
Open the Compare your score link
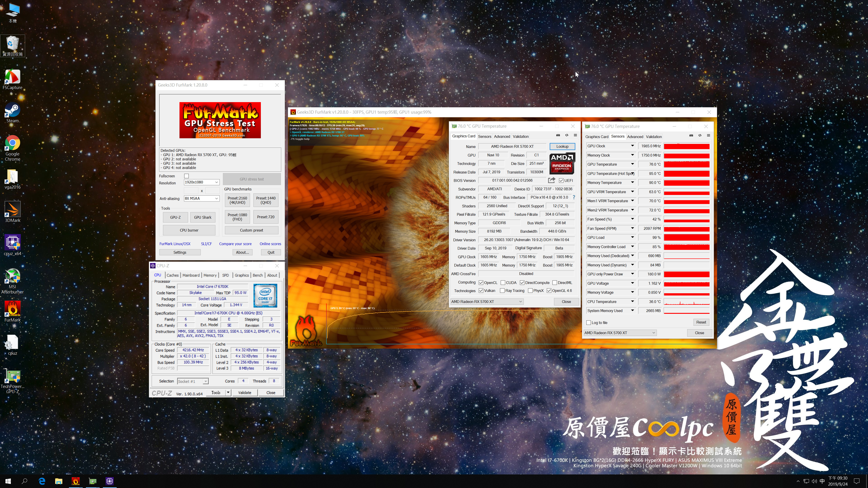pyautogui.click(x=235, y=244)
